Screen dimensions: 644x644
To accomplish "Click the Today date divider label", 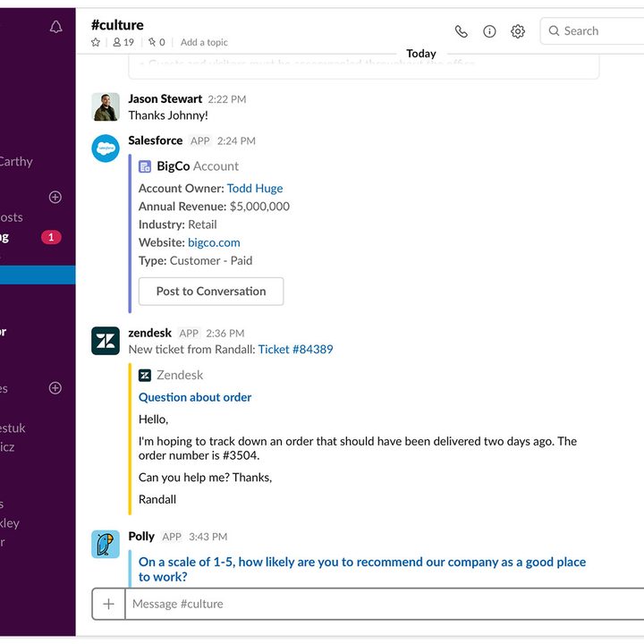I will [421, 54].
